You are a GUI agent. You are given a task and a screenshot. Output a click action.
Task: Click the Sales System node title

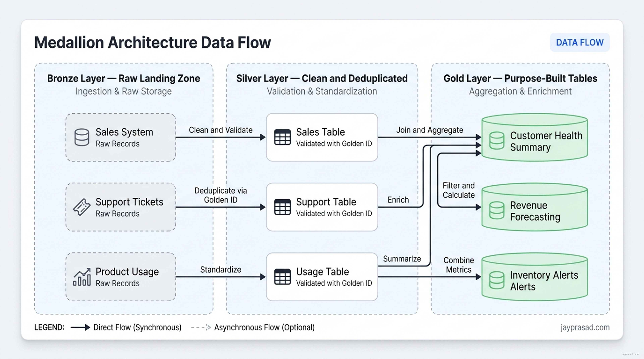coord(124,132)
